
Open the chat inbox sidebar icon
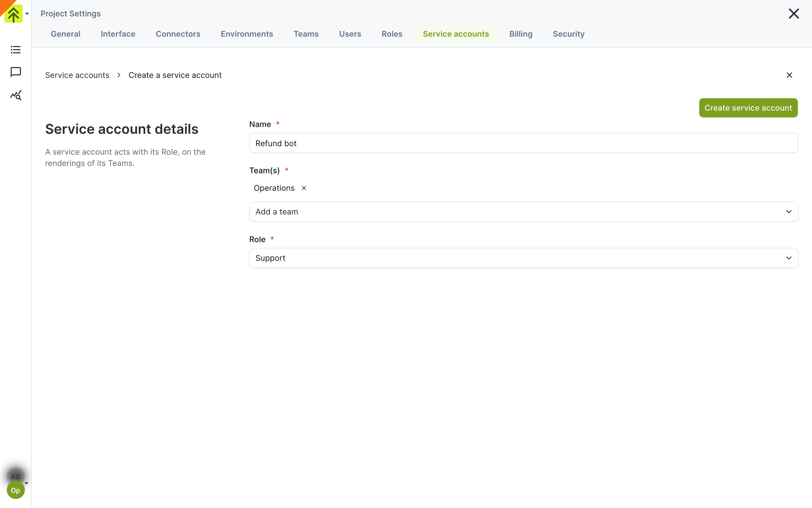pos(16,72)
